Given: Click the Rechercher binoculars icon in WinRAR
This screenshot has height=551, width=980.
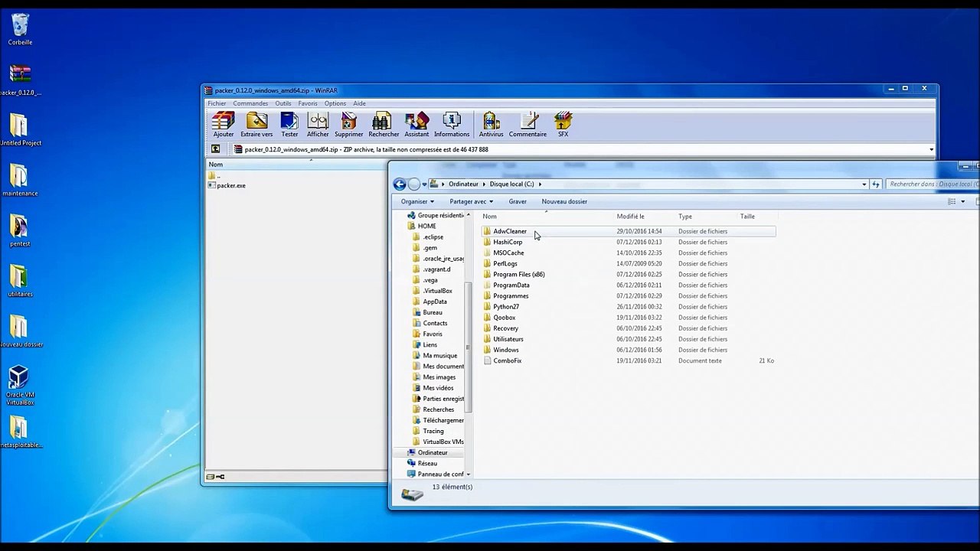Looking at the screenshot, I should point(384,125).
